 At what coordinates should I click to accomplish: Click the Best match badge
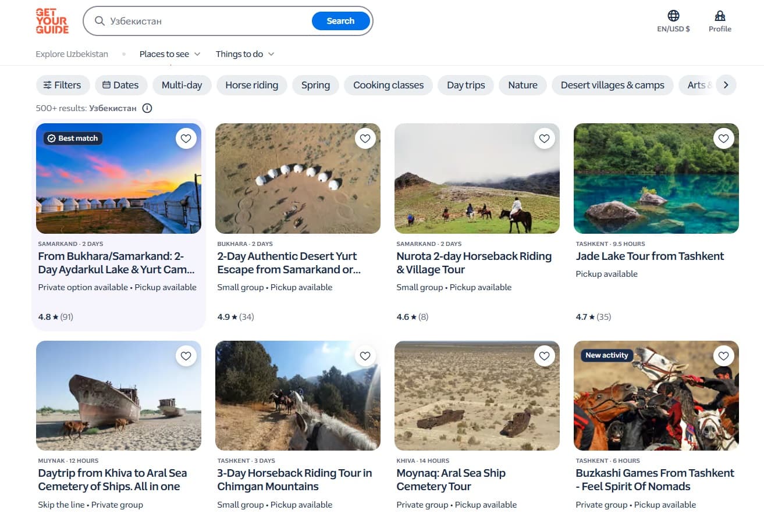coord(73,138)
